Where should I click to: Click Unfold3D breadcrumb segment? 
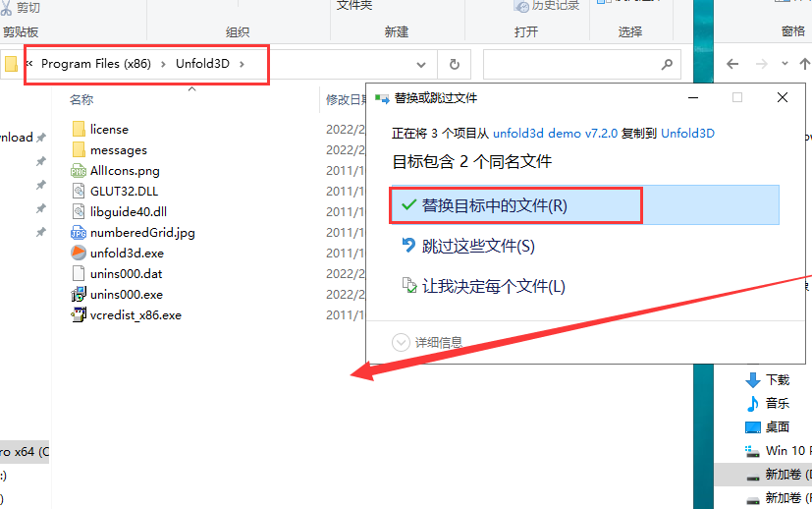(202, 64)
